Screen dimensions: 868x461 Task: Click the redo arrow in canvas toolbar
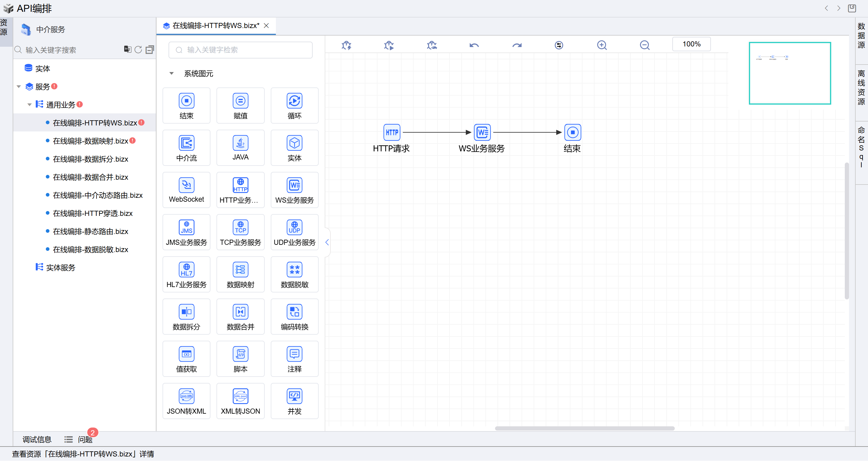[x=516, y=45]
